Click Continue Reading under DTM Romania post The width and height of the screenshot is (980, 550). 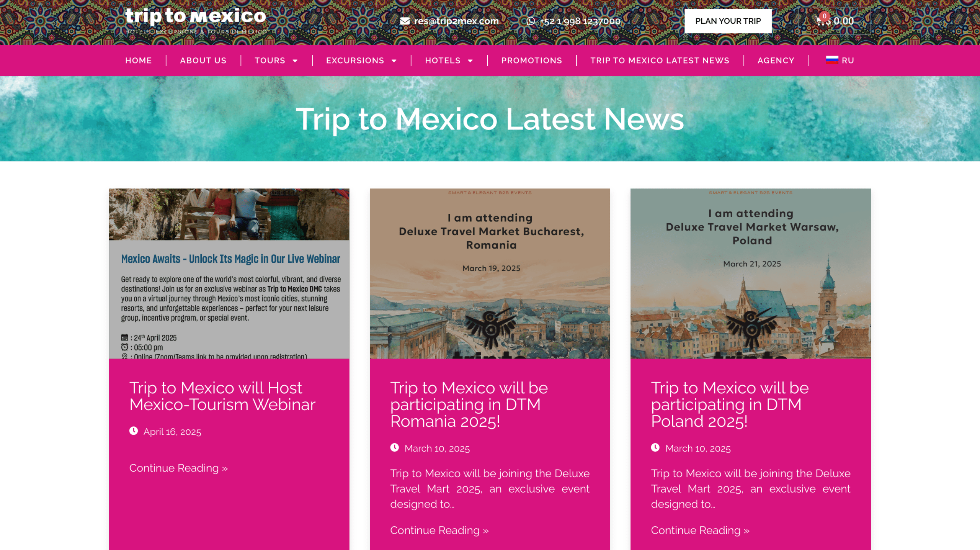(439, 530)
